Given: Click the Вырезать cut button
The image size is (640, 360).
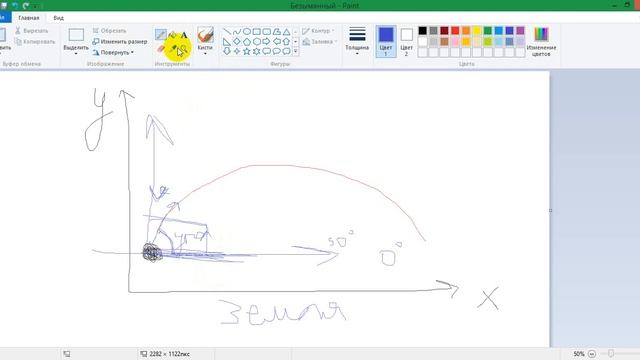Looking at the screenshot, I should click(x=31, y=31).
